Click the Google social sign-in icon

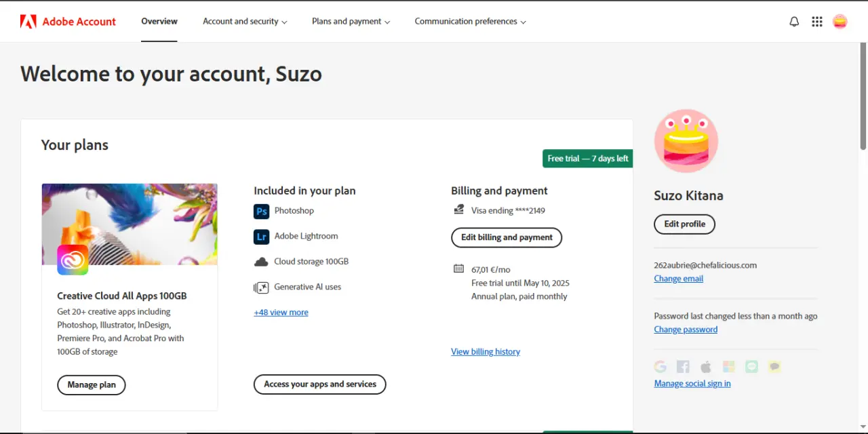(660, 367)
